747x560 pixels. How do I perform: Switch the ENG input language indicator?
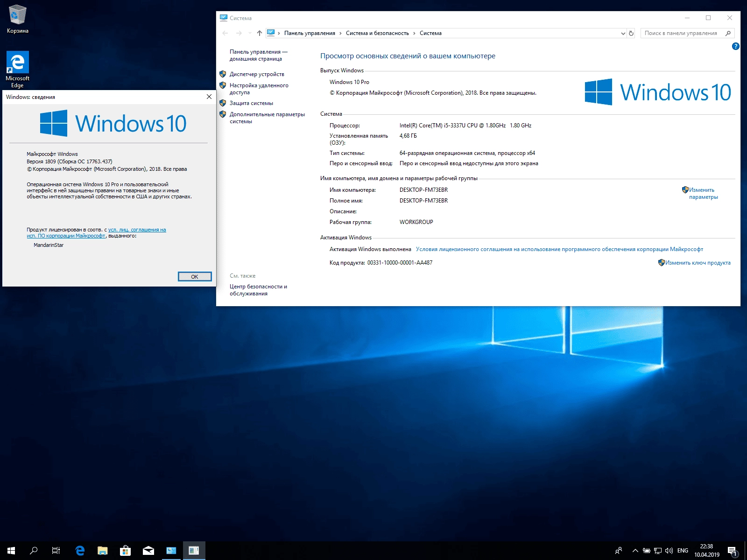click(x=683, y=551)
